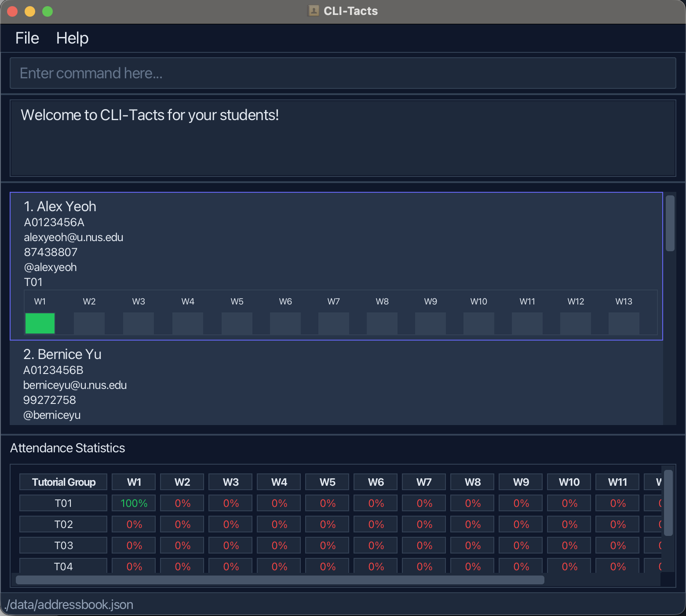
Task: Select the T02 tutorial group row label
Action: tap(63, 524)
